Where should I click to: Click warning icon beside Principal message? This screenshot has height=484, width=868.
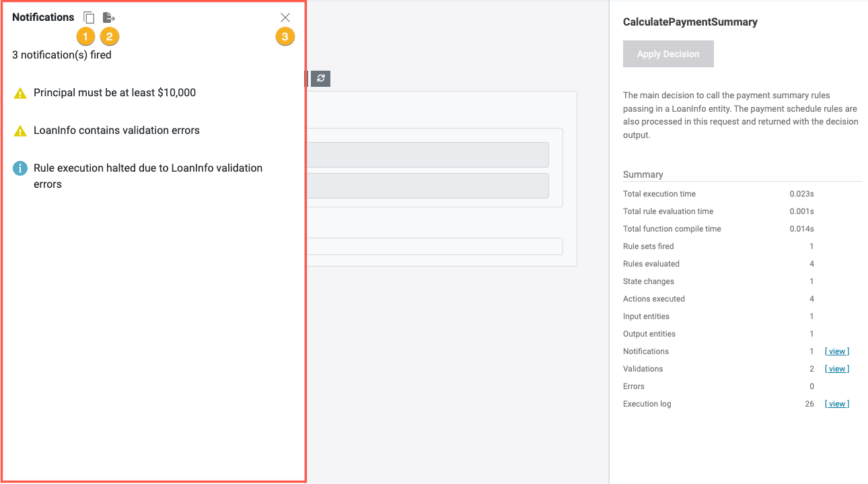(x=20, y=94)
